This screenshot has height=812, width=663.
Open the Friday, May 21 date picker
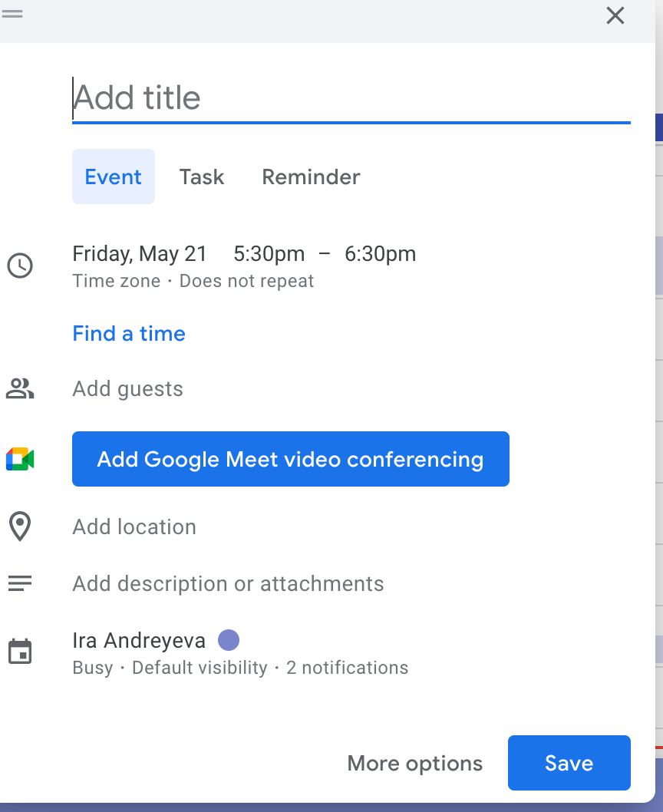(140, 254)
